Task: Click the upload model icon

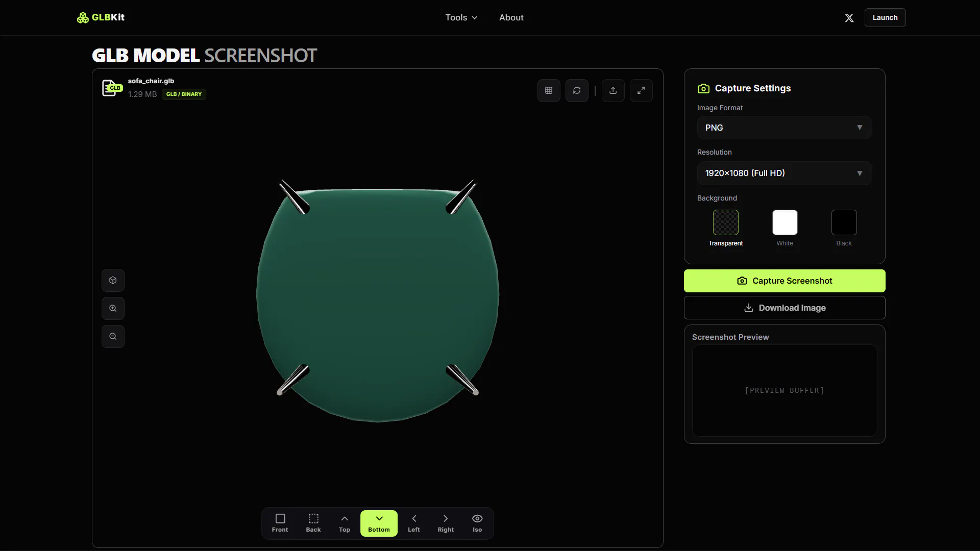Action: point(613,90)
